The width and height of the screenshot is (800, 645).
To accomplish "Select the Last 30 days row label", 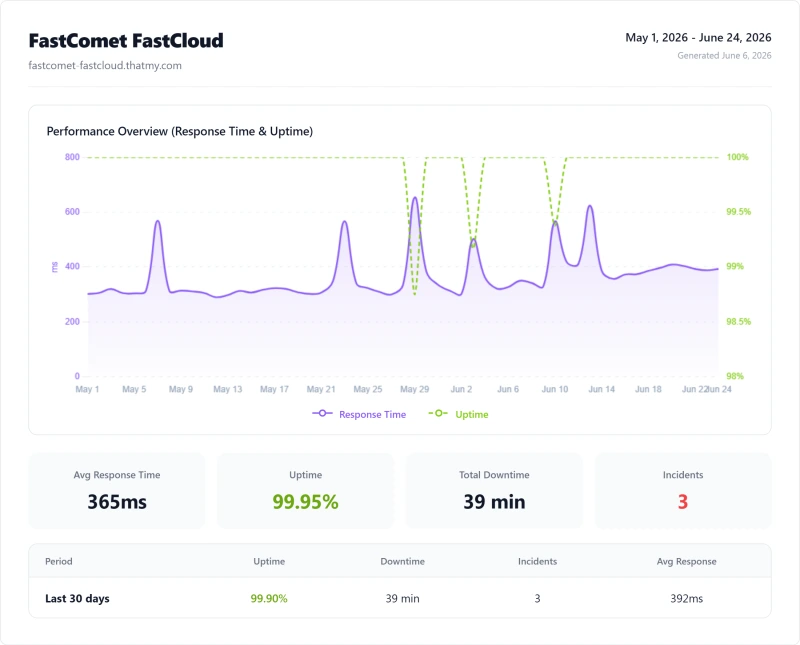I will [77, 598].
